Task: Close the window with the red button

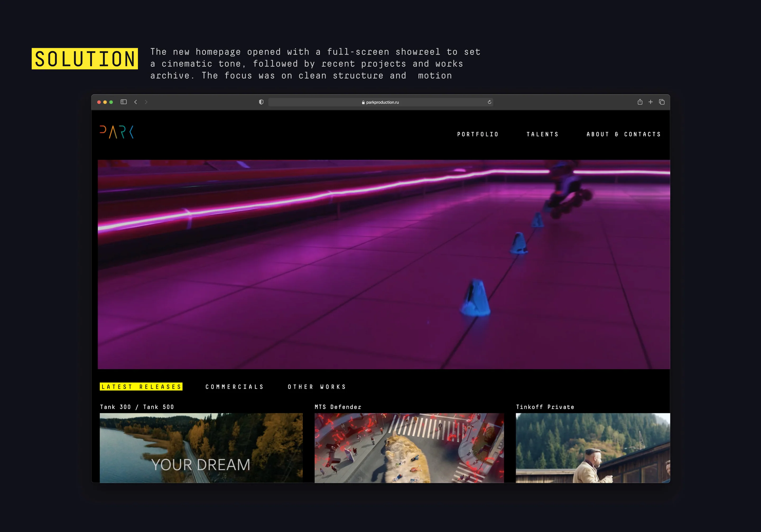Action: pyautogui.click(x=99, y=102)
